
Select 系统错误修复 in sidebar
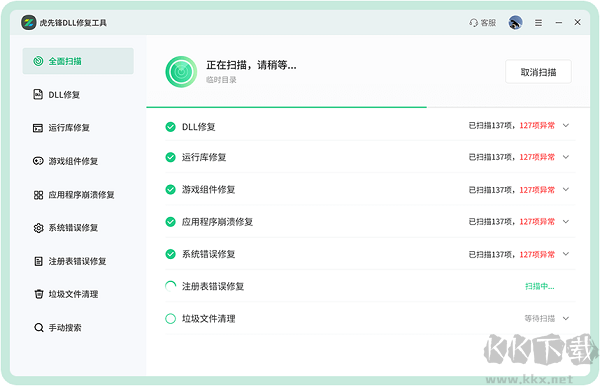pos(78,228)
